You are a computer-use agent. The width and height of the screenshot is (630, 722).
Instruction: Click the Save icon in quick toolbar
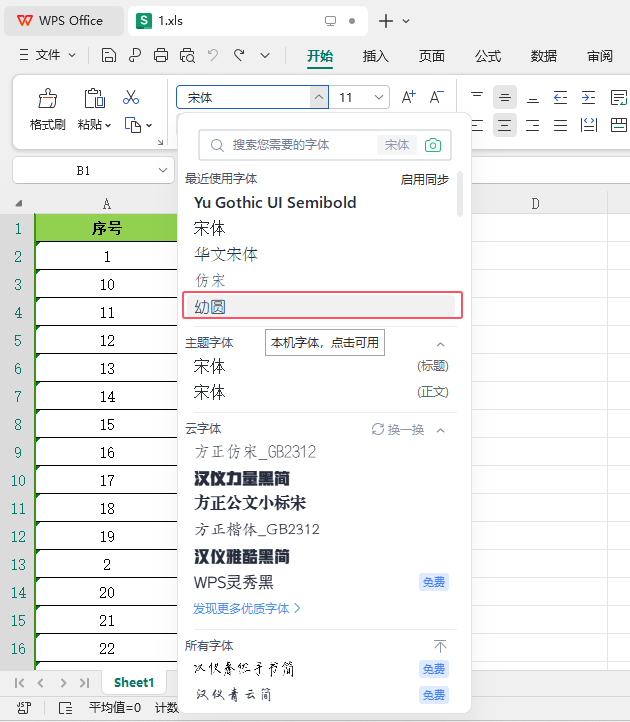click(109, 56)
